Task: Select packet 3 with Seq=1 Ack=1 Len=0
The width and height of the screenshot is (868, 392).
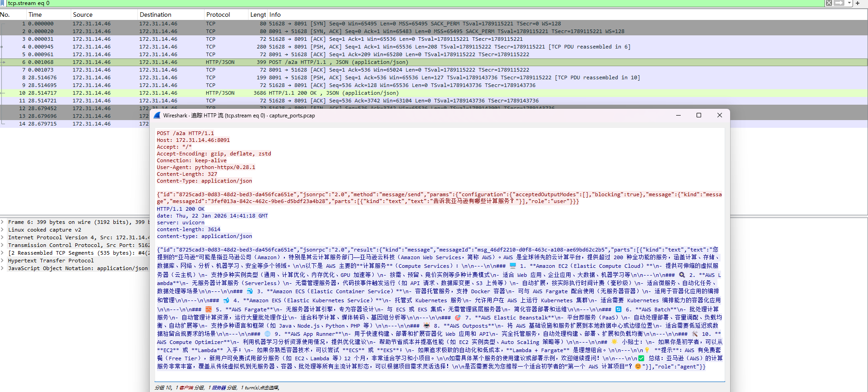Action: (x=434, y=39)
